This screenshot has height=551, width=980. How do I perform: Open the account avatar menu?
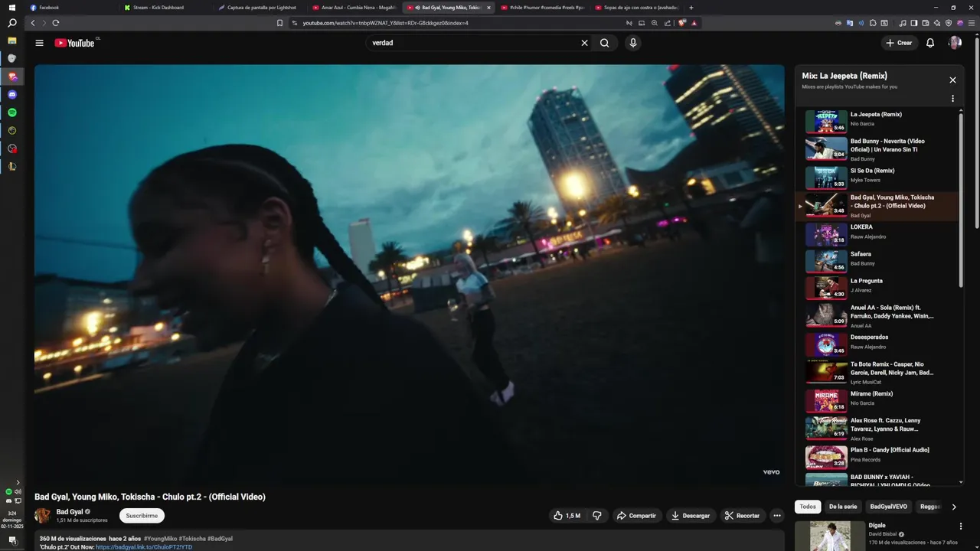click(955, 43)
